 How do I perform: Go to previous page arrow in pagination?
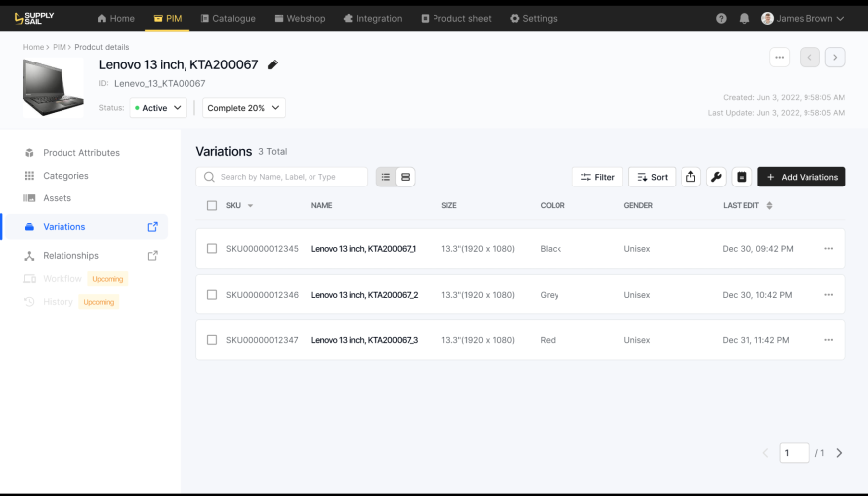(766, 453)
